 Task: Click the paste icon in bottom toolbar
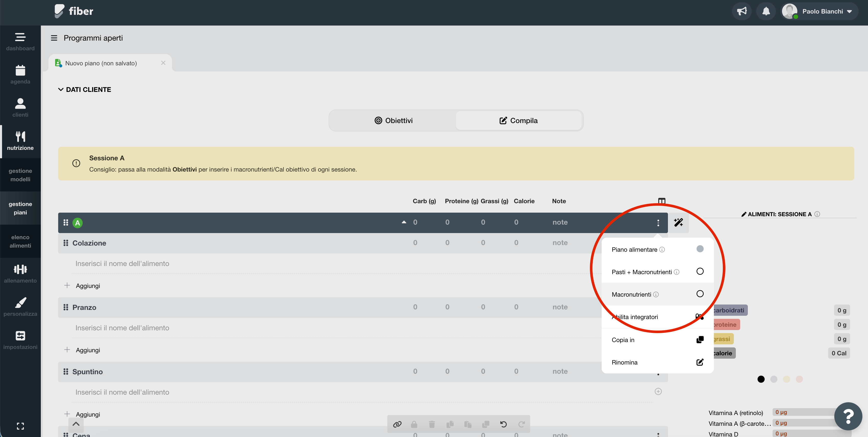click(468, 424)
